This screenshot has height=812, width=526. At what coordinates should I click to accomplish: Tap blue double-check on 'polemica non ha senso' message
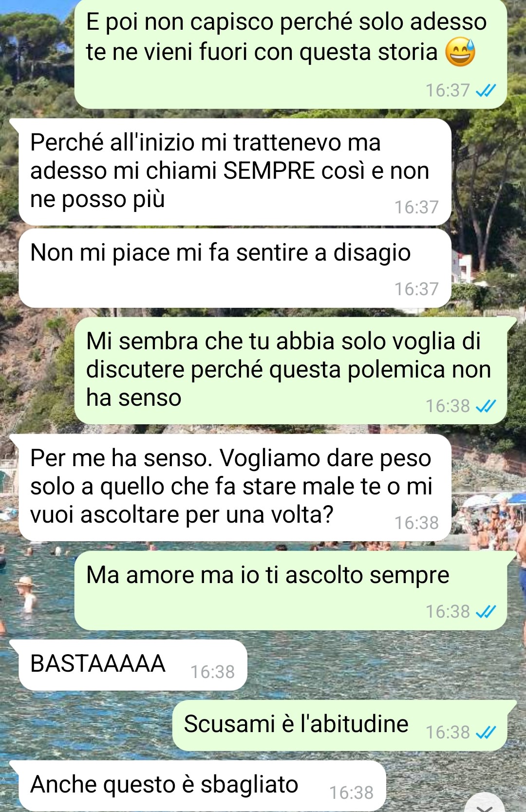click(x=486, y=406)
